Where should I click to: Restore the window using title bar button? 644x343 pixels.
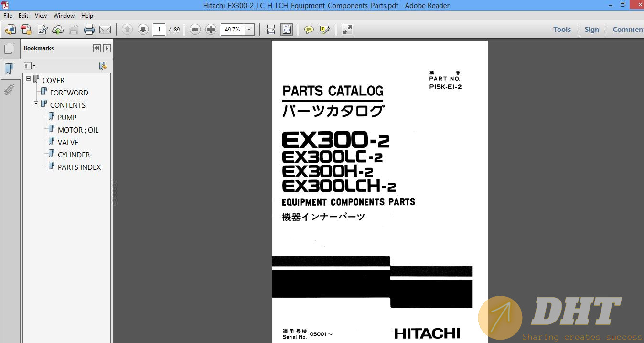623,5
